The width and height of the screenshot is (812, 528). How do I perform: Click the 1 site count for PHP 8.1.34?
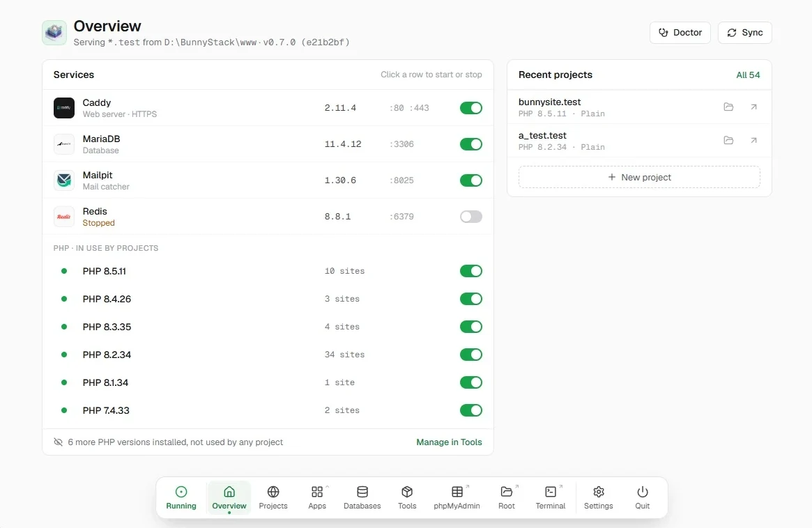[x=339, y=382]
